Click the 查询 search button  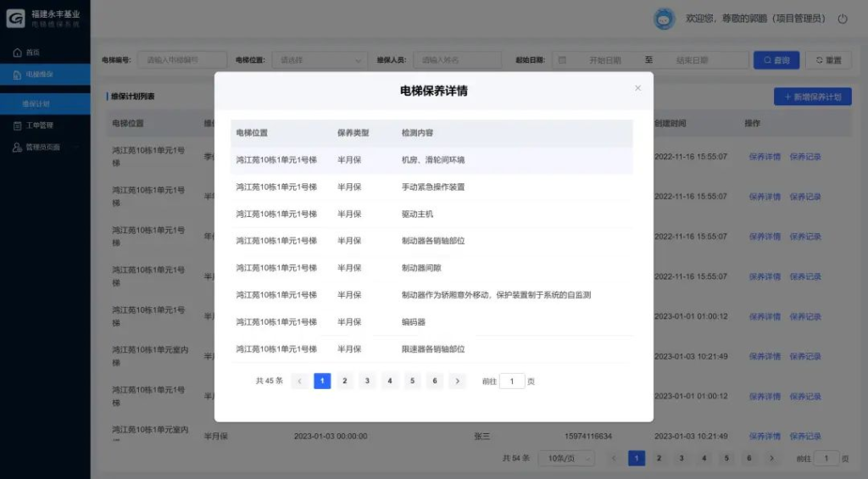pos(776,60)
